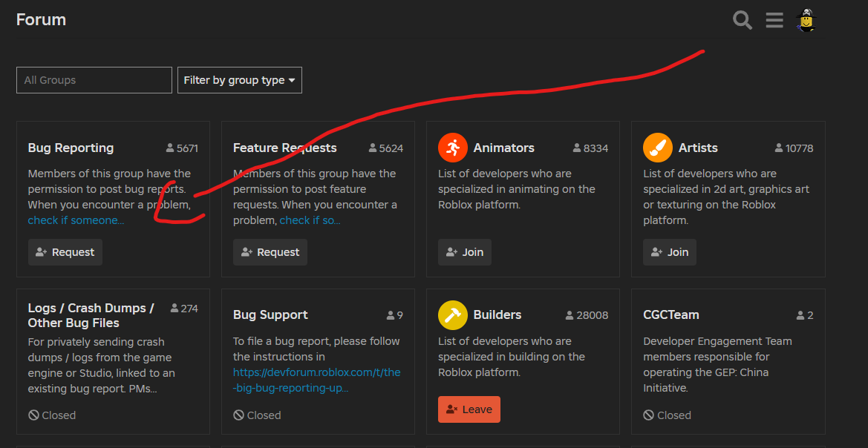
Task: Type in the All Groups search field
Action: point(94,80)
